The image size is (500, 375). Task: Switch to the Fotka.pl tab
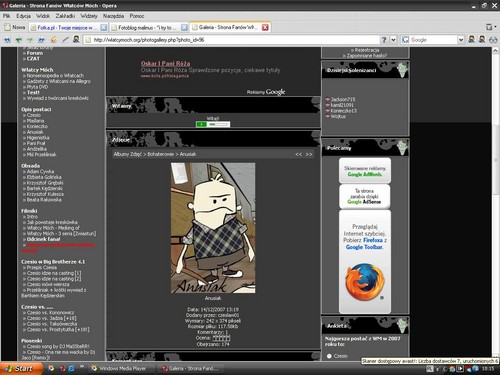[x=68, y=28]
